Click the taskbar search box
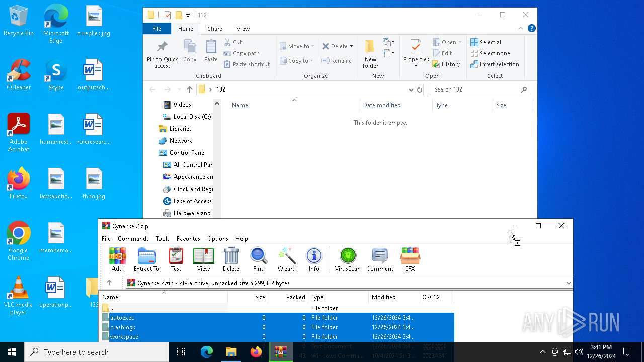The image size is (644, 362). pyautogui.click(x=97, y=352)
